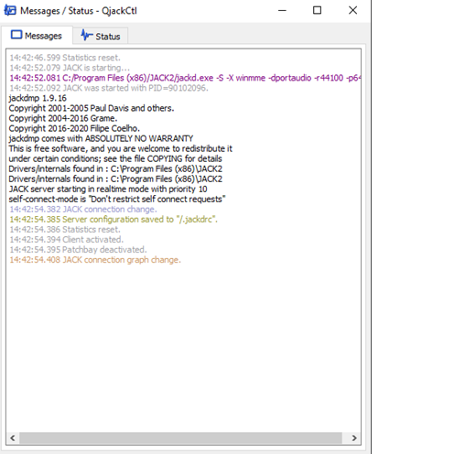The width and height of the screenshot is (476, 454).
Task: Click "14:42:54.386 Statistics reset." line
Action: 65,229
